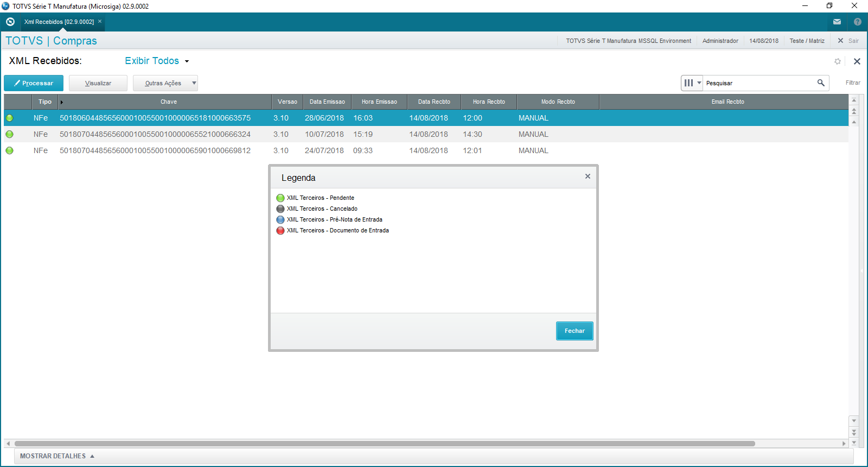Close the Xml Recebidos tab
The height and width of the screenshot is (467, 868).
100,22
